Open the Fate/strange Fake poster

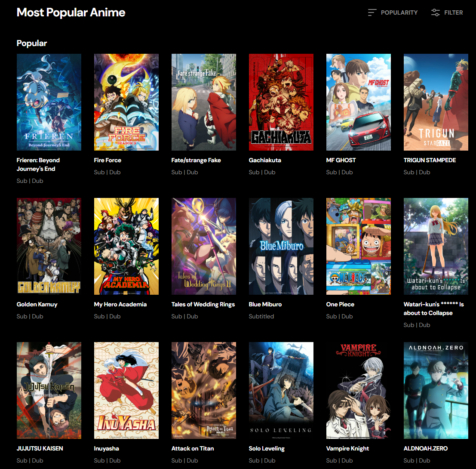point(204,102)
